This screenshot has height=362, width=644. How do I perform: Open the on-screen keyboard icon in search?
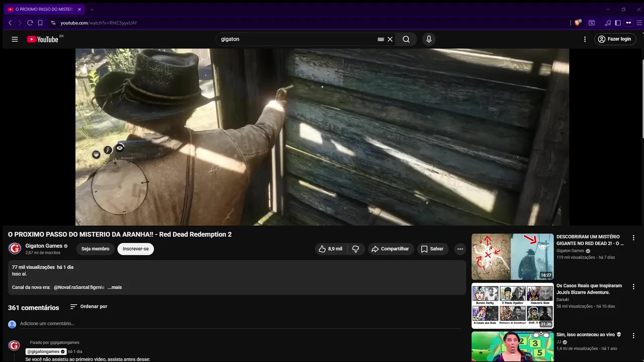[x=381, y=39]
